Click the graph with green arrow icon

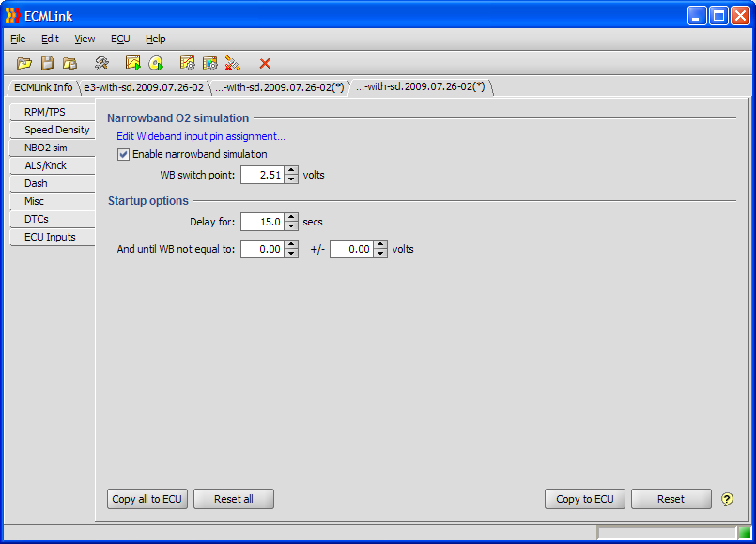(x=133, y=63)
